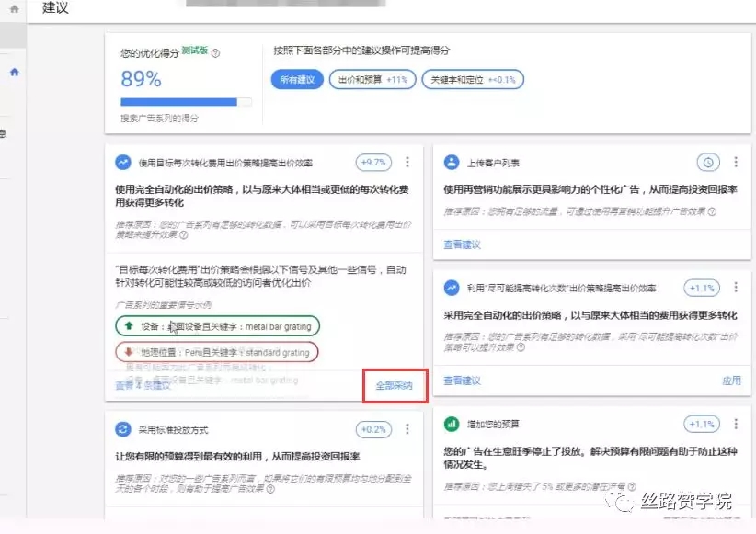
Task: Click the maximize conversions card trend icon
Action: [452, 289]
